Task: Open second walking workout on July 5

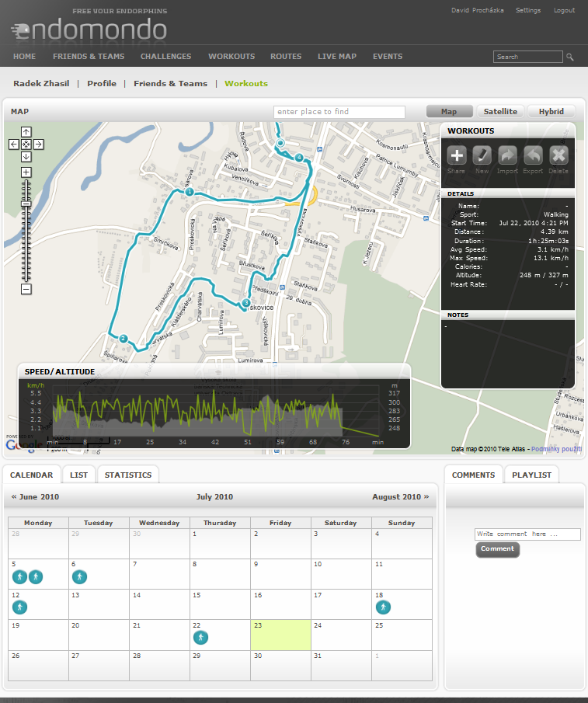Action: click(36, 576)
